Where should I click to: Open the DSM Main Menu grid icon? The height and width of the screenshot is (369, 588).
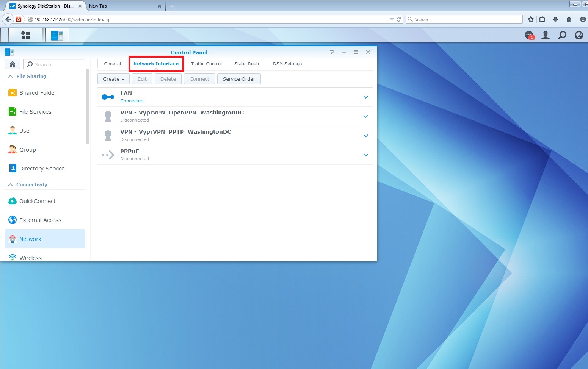click(x=25, y=35)
